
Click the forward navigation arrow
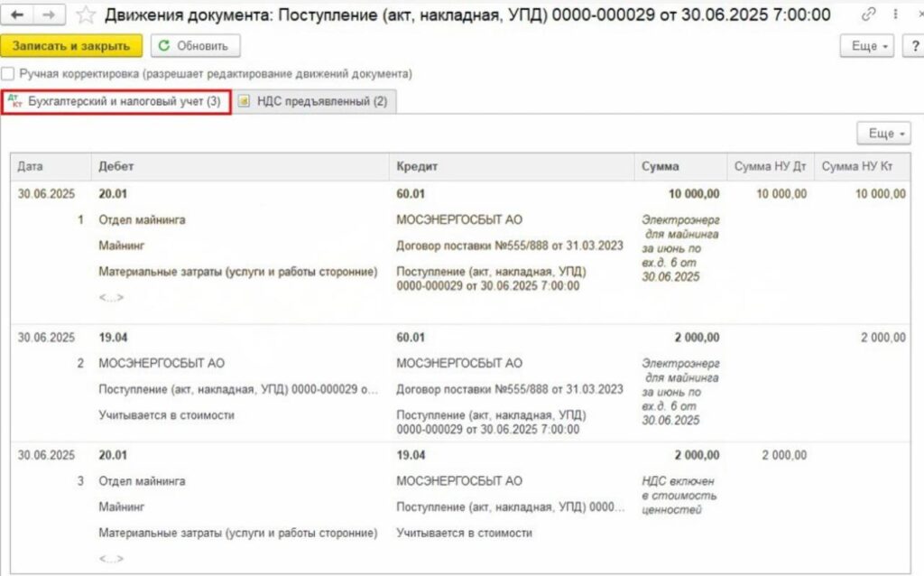click(49, 14)
